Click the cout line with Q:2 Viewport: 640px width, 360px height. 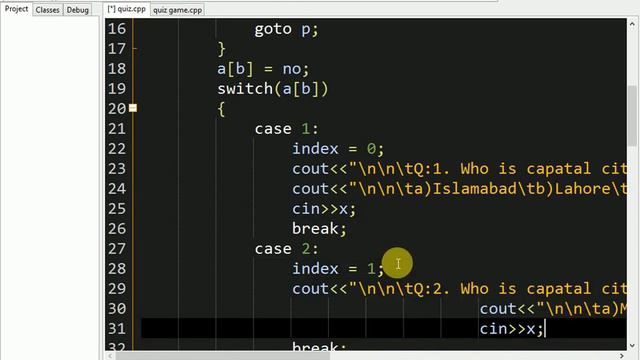459,289
